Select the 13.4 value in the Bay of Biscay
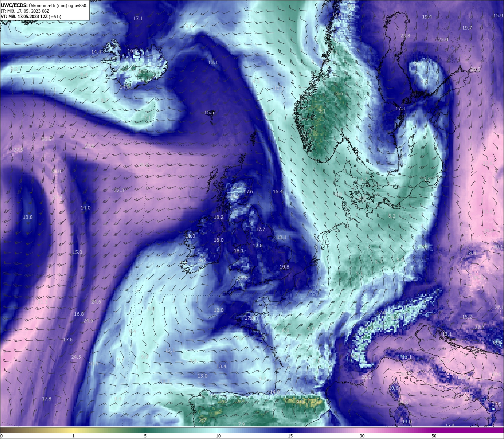Screen dimensions: 504x439 (221, 367)
